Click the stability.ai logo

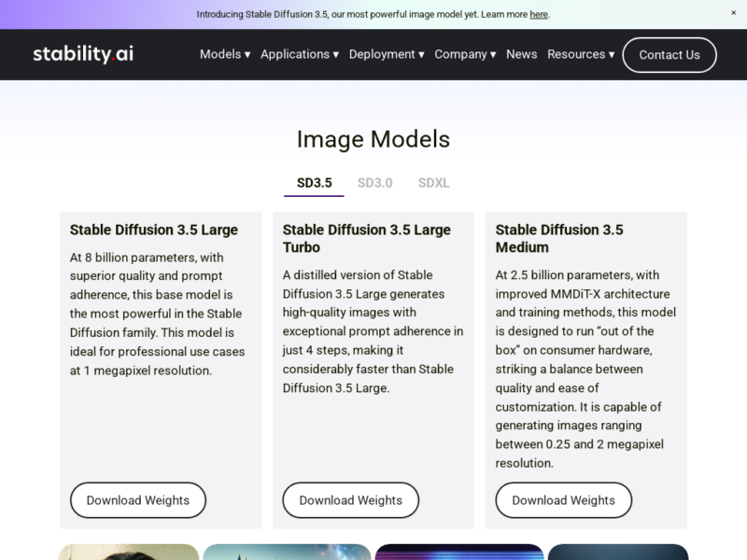pos(83,54)
